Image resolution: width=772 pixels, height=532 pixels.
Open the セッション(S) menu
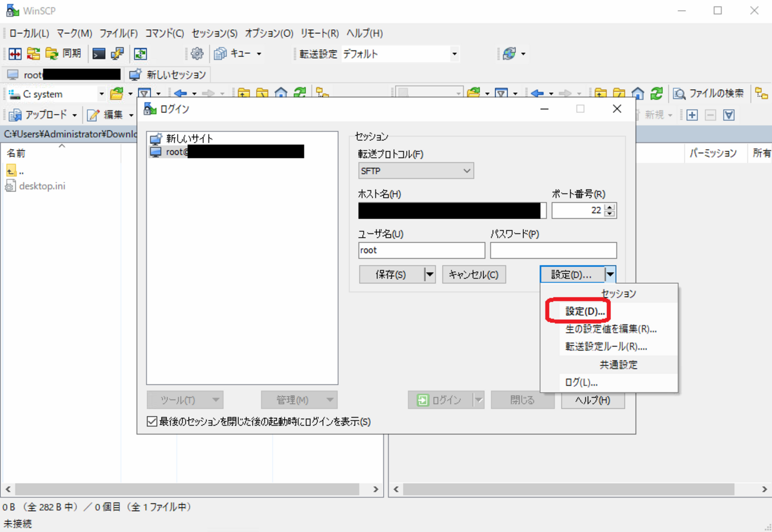click(x=215, y=33)
